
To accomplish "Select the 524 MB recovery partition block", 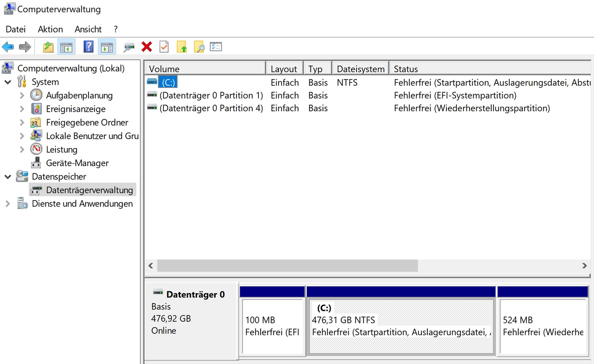I will (543, 326).
